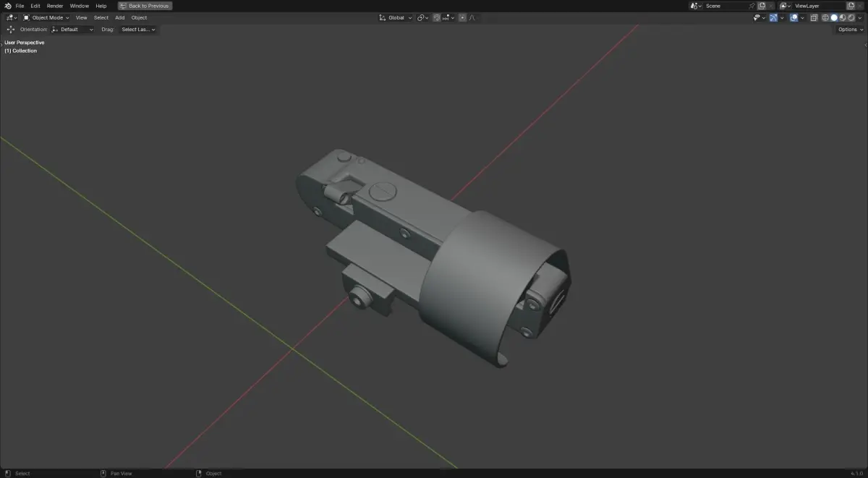This screenshot has width=868, height=478.
Task: Click the (1) Collection label
Action: point(21,51)
